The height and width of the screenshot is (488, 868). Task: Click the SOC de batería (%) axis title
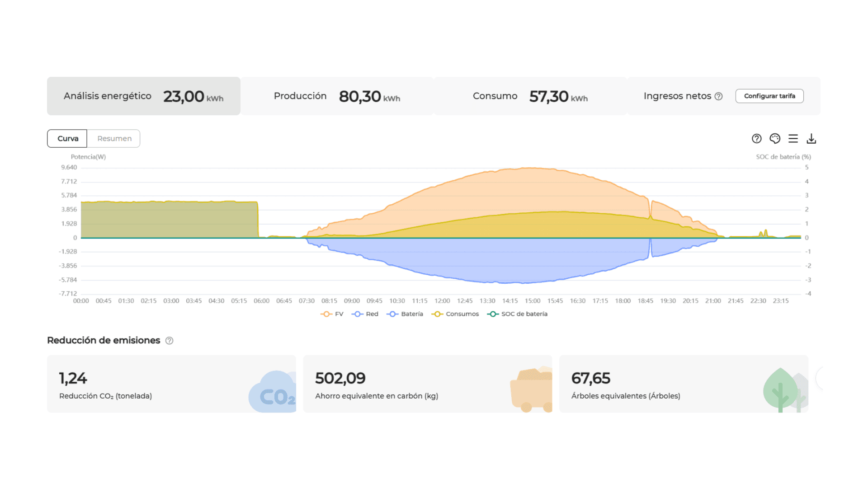pos(783,157)
